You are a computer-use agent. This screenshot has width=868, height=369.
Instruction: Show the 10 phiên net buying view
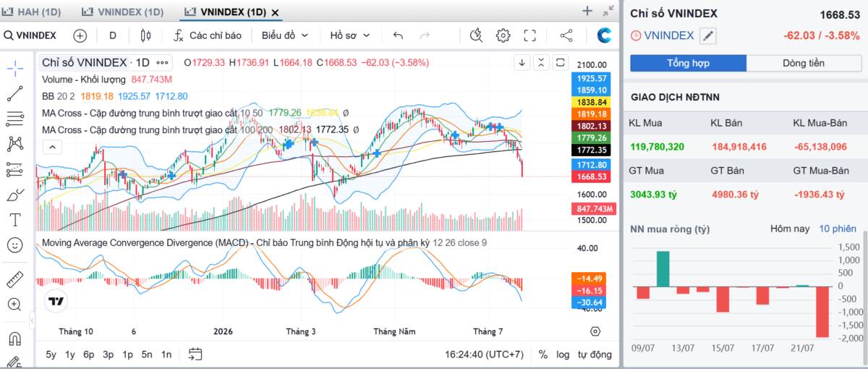pos(838,229)
